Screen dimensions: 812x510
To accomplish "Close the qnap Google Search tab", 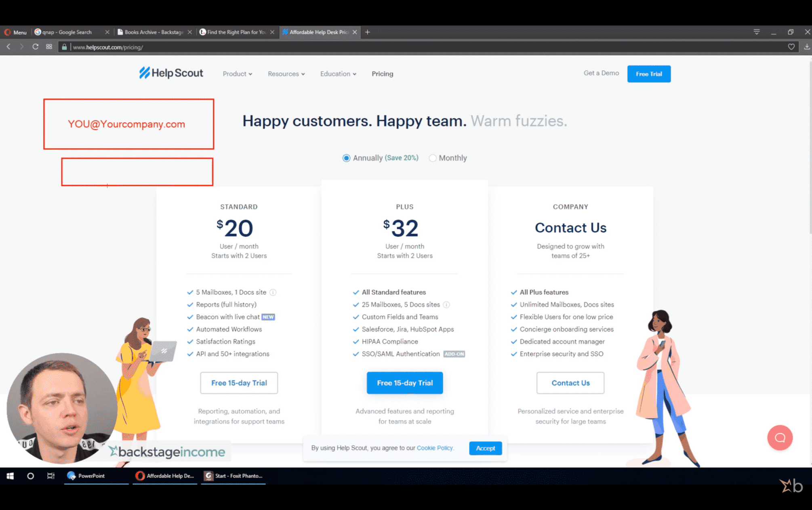I will point(107,32).
